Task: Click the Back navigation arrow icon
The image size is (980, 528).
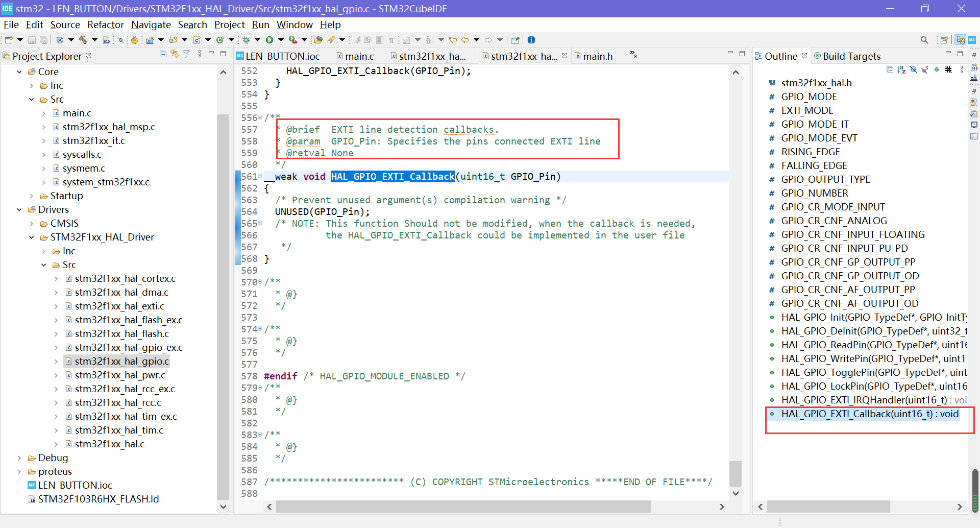Action: point(464,40)
